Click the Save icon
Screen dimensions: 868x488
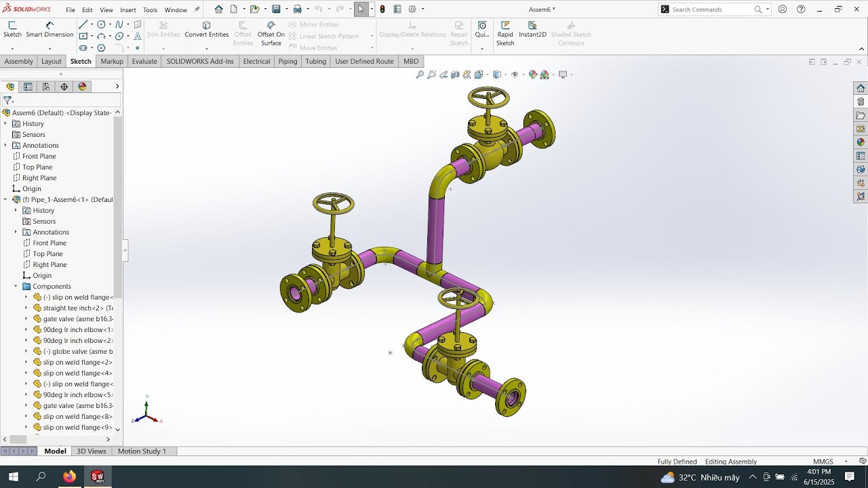276,9
